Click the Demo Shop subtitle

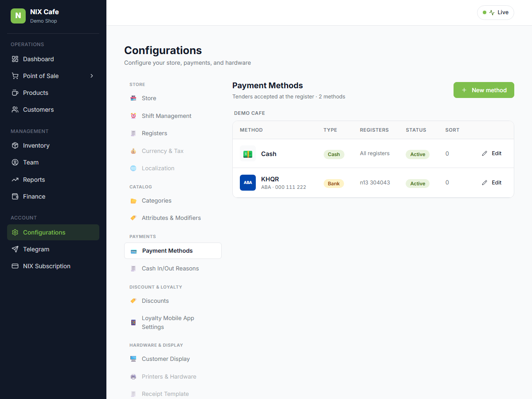click(x=43, y=21)
